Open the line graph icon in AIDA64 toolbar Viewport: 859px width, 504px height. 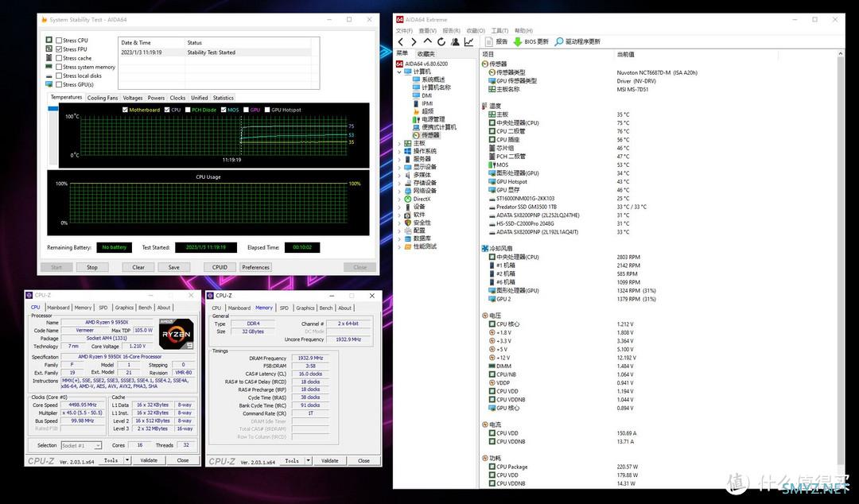click(x=469, y=41)
